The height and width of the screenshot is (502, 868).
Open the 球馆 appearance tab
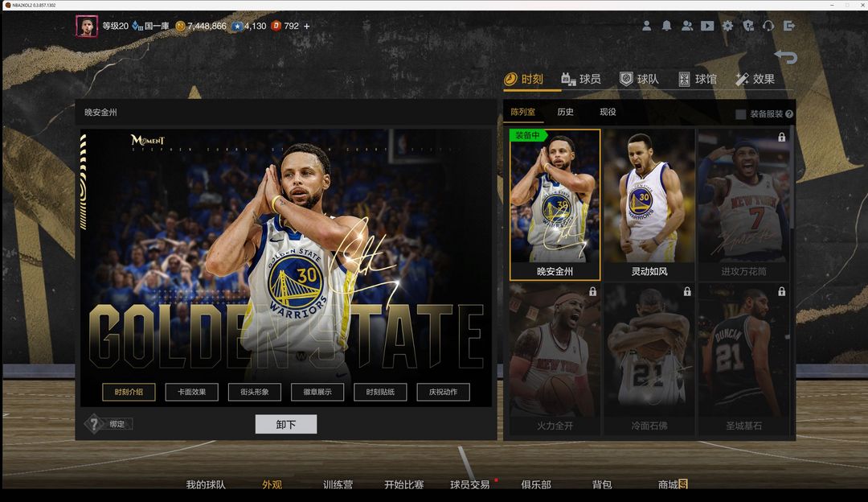697,79
